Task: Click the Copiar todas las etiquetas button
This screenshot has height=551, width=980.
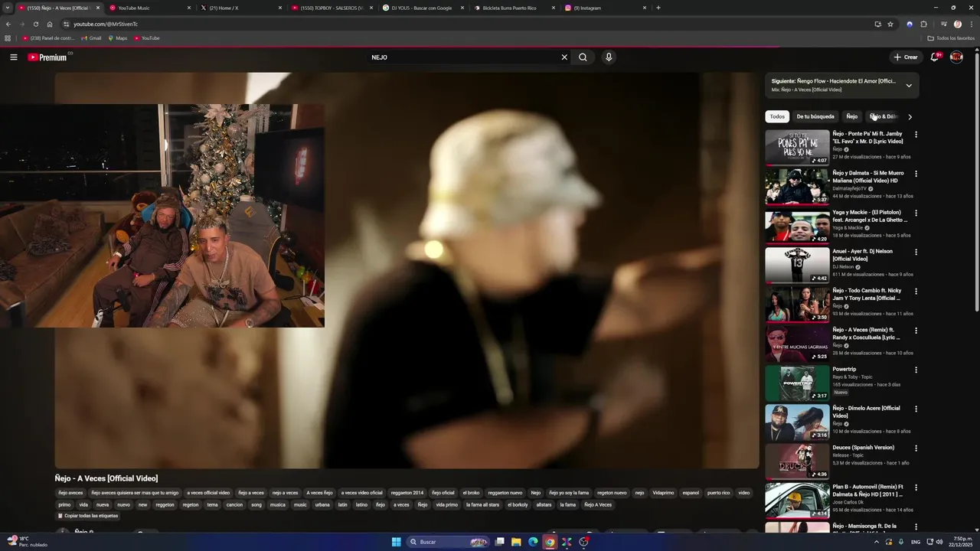Action: 88,516
